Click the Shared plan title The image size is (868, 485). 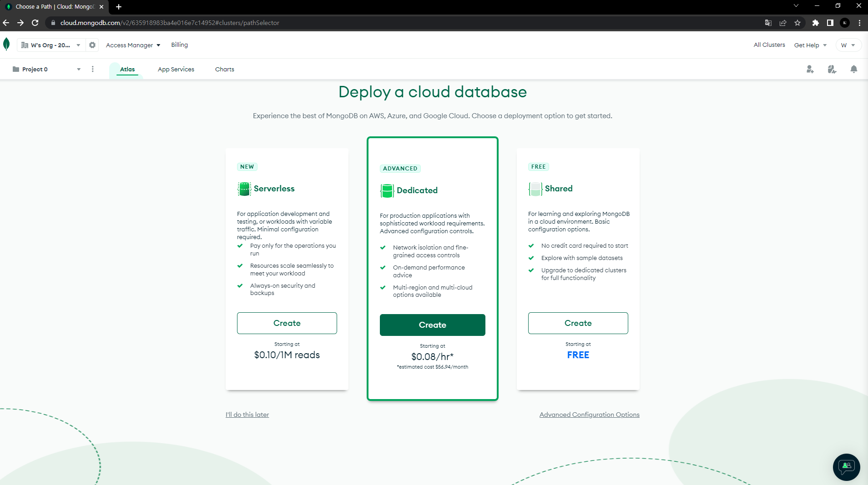(x=559, y=189)
